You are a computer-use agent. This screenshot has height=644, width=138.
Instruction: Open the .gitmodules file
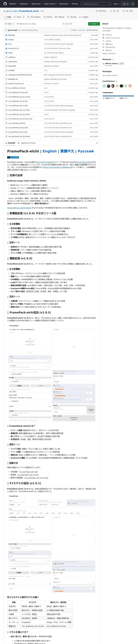13,62
